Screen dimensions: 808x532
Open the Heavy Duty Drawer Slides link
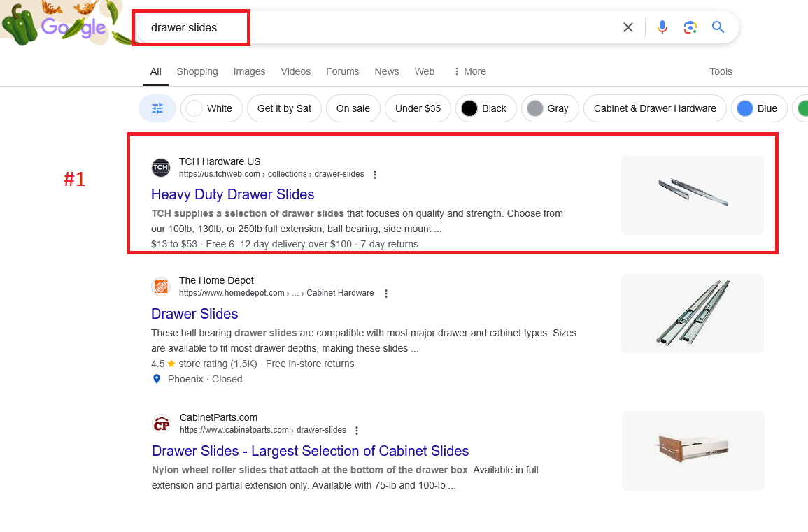232,194
